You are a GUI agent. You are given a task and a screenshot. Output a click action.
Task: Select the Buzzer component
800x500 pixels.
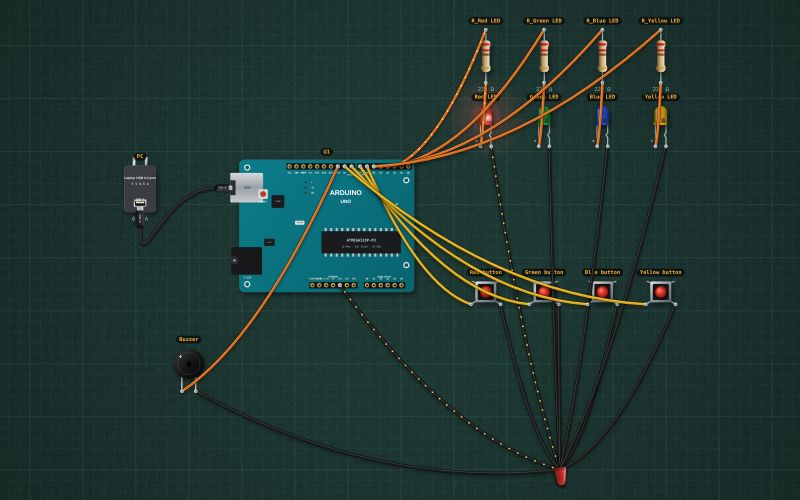click(189, 364)
